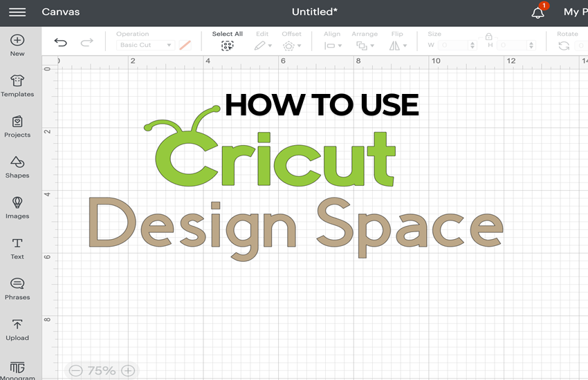This screenshot has width=588, height=380.
Task: Adjust the Height stepper arrows
Action: [531, 46]
